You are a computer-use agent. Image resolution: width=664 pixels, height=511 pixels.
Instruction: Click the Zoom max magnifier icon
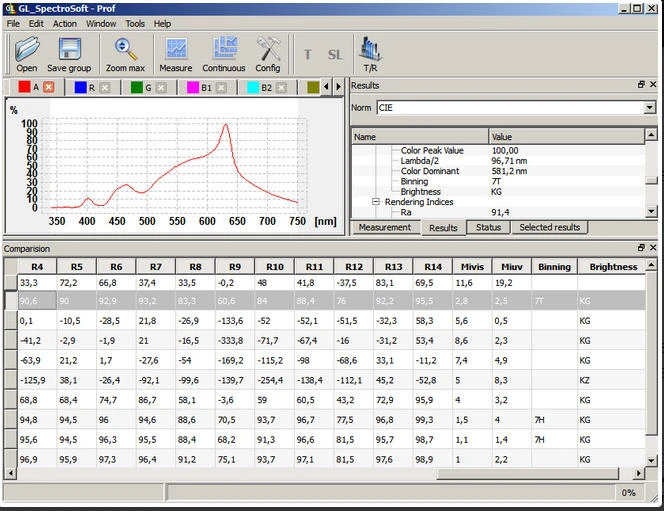125,49
